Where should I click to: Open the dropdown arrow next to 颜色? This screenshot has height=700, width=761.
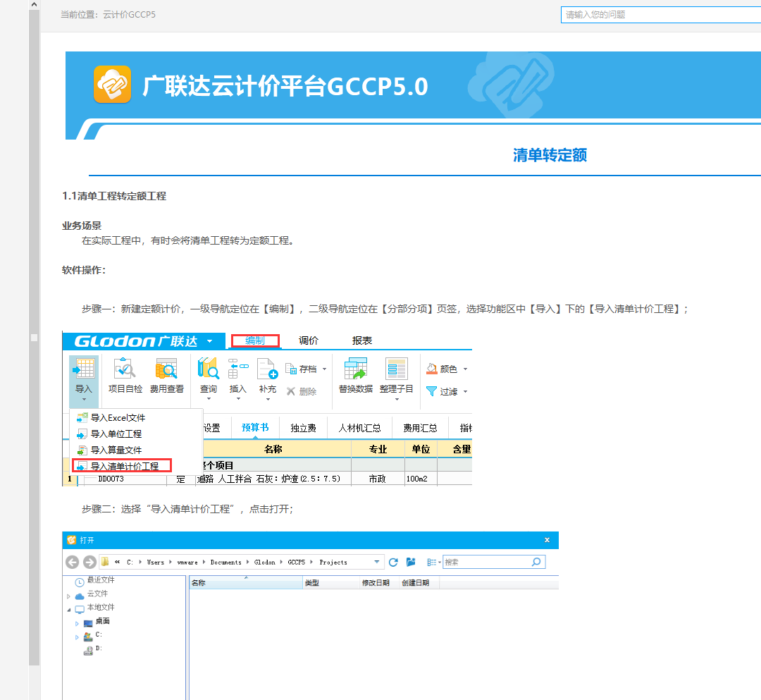click(465, 369)
